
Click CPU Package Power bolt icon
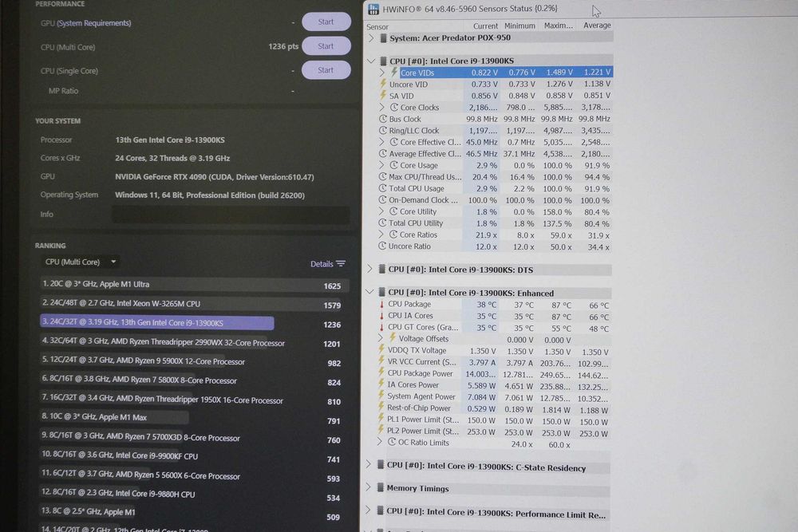coord(381,372)
